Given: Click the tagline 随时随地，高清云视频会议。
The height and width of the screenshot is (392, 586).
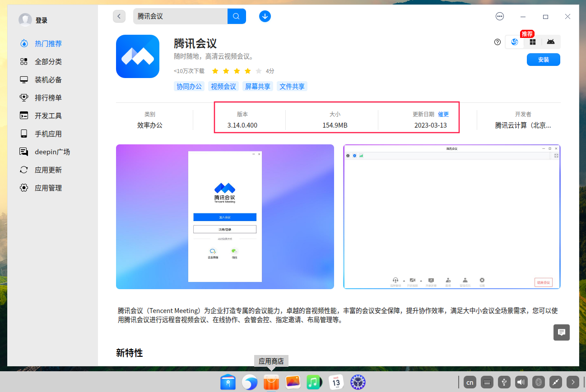Looking at the screenshot, I should [214, 57].
